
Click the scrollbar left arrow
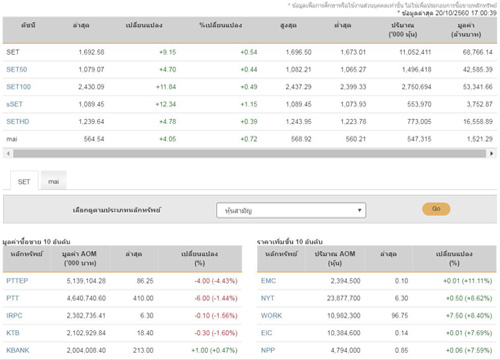8,154
